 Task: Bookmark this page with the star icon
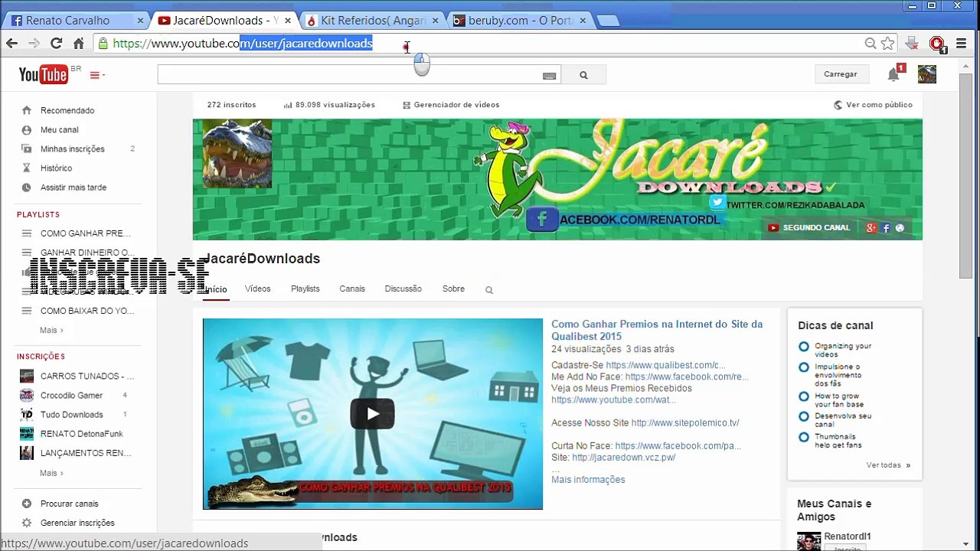pos(888,44)
